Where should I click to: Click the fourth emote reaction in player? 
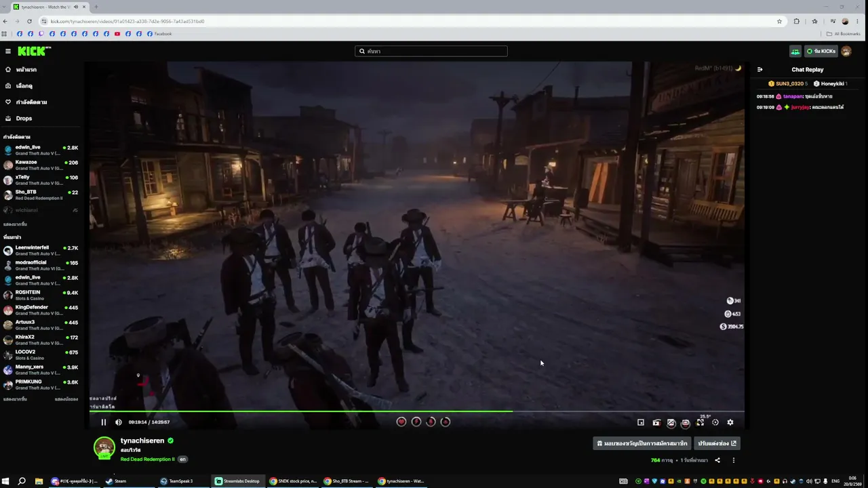tap(446, 422)
